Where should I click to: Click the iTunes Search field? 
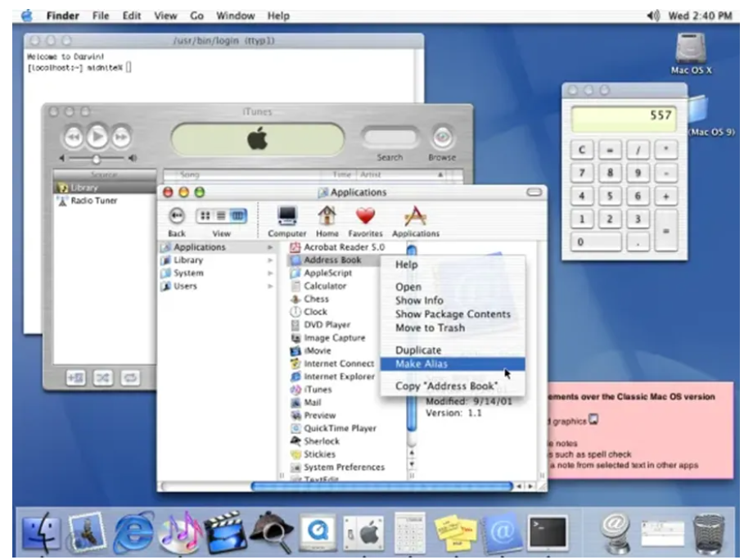coord(390,138)
